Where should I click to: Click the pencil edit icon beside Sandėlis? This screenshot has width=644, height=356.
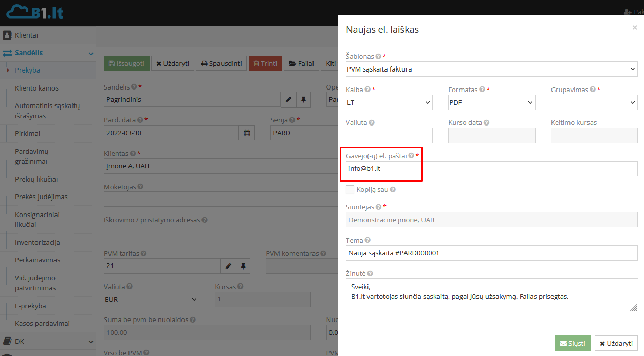[288, 99]
